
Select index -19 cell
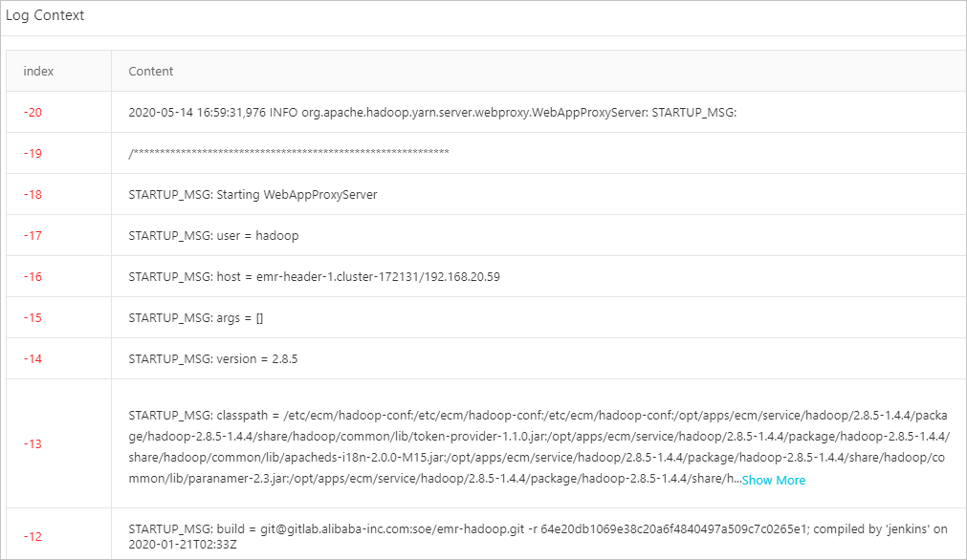click(33, 154)
